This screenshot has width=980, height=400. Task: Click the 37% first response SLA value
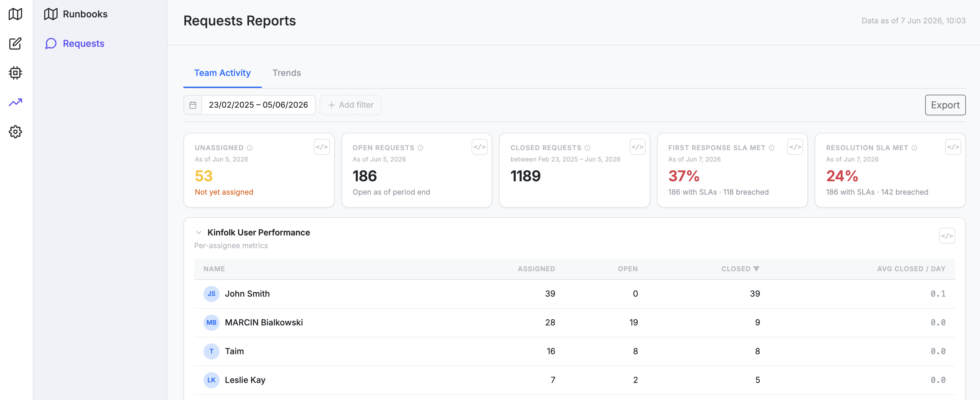tap(684, 176)
